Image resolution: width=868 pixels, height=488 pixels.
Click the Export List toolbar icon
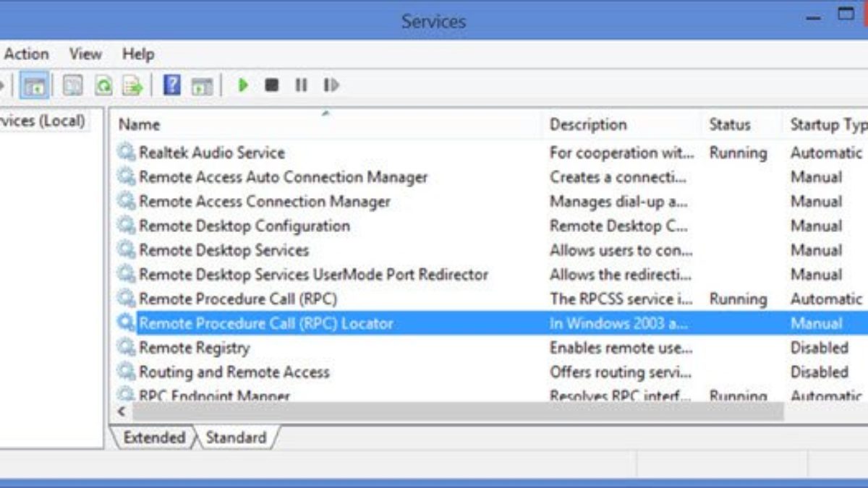coord(132,86)
